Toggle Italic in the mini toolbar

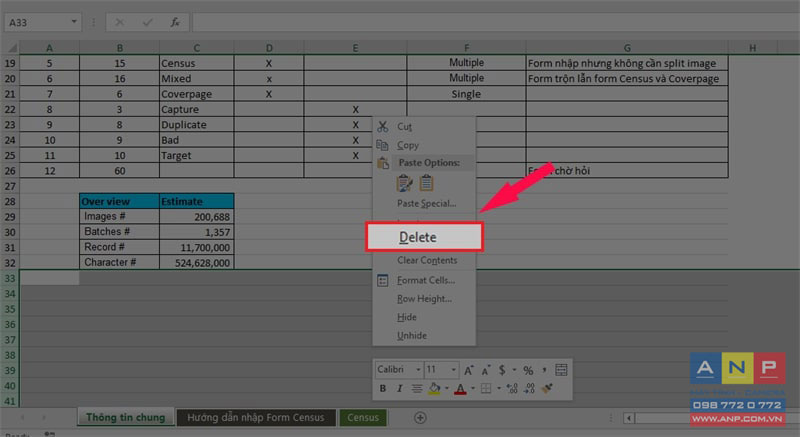point(399,389)
